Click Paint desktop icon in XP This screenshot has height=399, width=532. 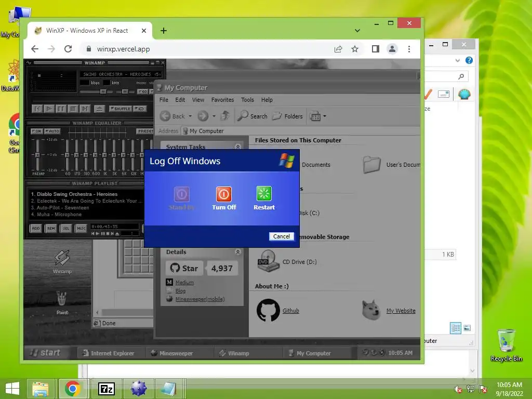(62, 303)
